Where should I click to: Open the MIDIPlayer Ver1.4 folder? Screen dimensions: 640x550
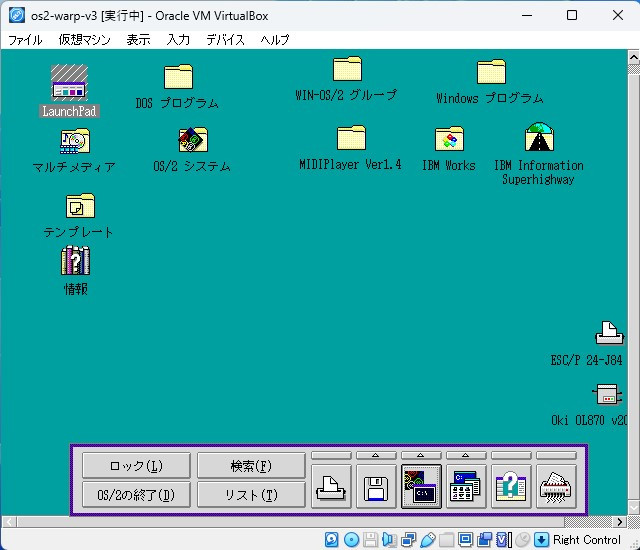[x=351, y=138]
